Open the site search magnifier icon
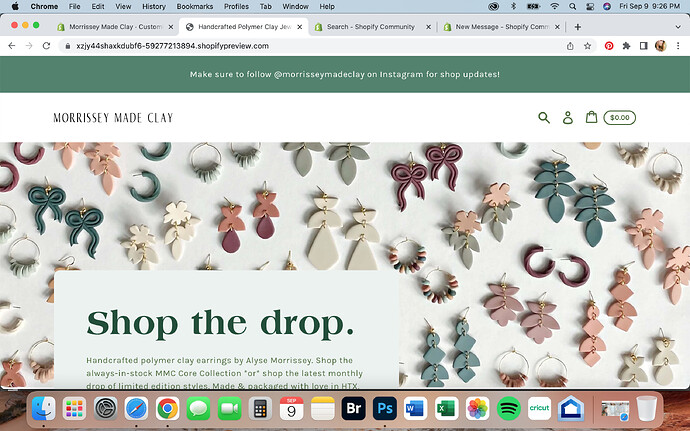This screenshot has width=690, height=431. 544,118
